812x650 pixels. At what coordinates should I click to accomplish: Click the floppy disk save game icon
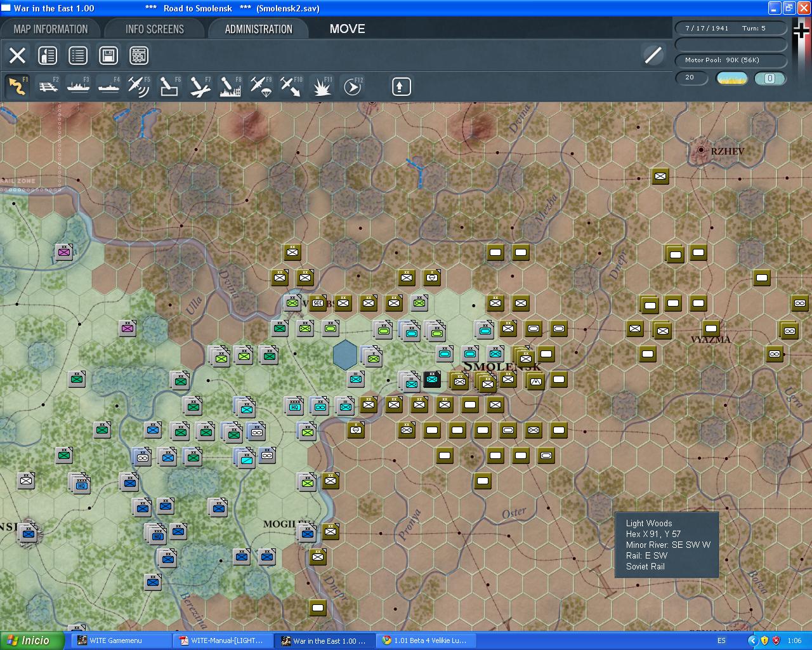pos(108,55)
